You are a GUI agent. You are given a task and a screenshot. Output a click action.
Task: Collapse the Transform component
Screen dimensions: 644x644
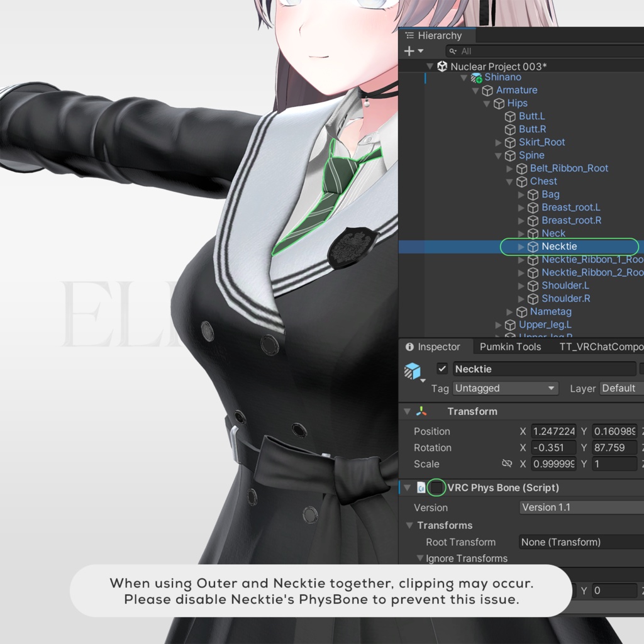click(x=408, y=411)
